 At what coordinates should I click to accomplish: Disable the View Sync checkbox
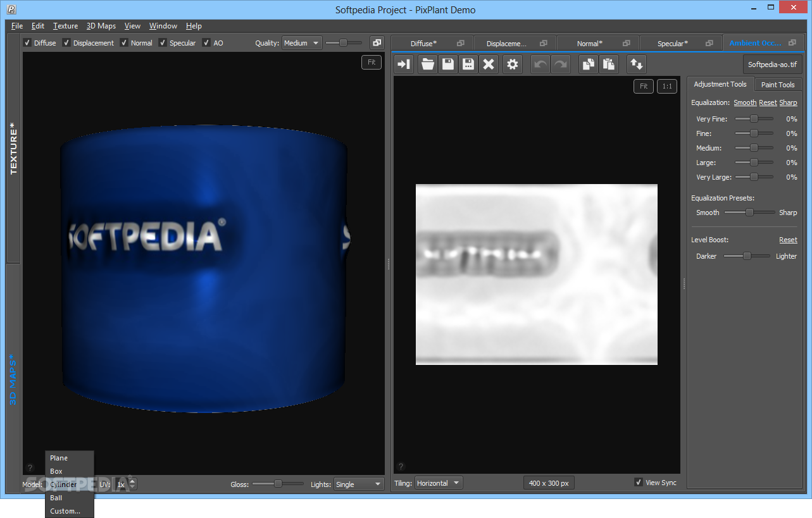point(639,483)
